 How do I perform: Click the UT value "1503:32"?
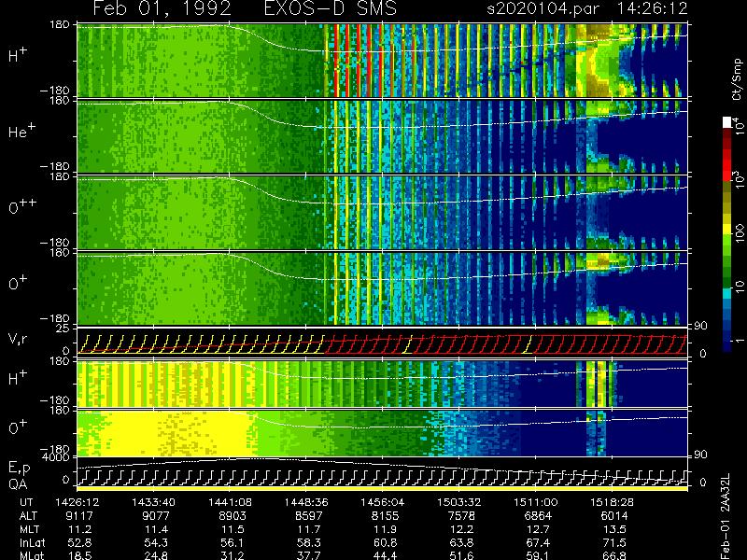point(459,502)
